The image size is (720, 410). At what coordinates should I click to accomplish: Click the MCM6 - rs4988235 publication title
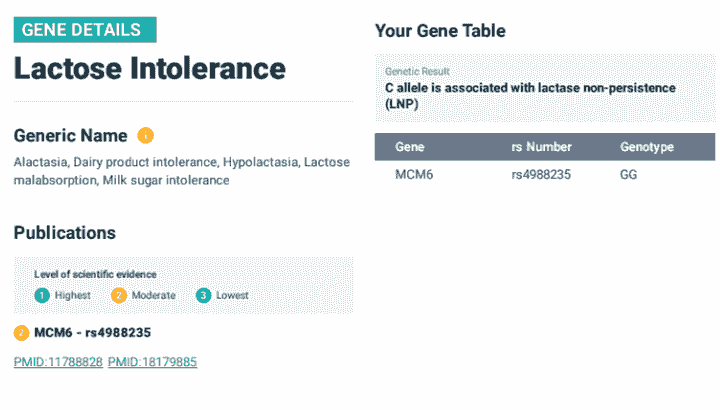pyautogui.click(x=92, y=332)
